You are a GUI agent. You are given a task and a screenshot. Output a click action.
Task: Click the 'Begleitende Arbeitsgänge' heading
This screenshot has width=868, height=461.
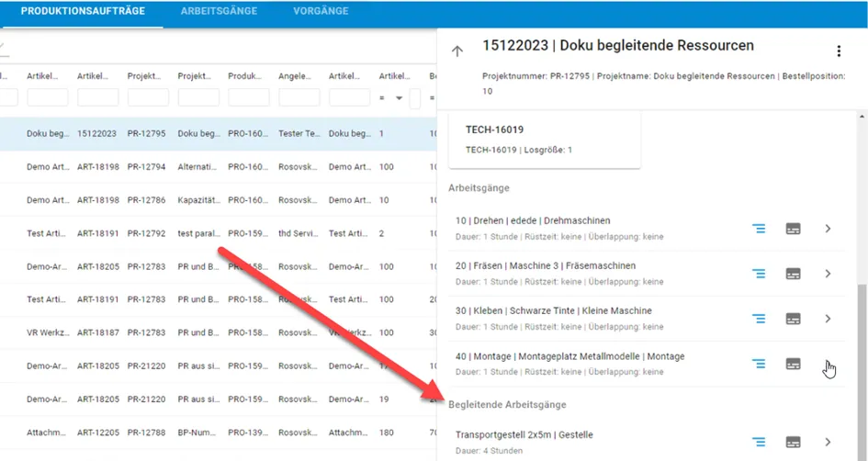click(x=507, y=405)
